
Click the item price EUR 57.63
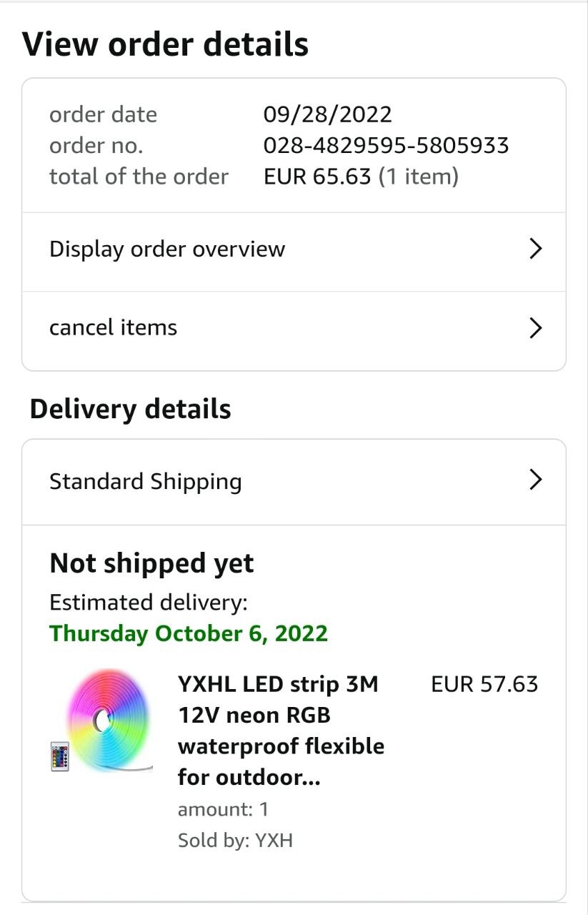click(x=484, y=684)
